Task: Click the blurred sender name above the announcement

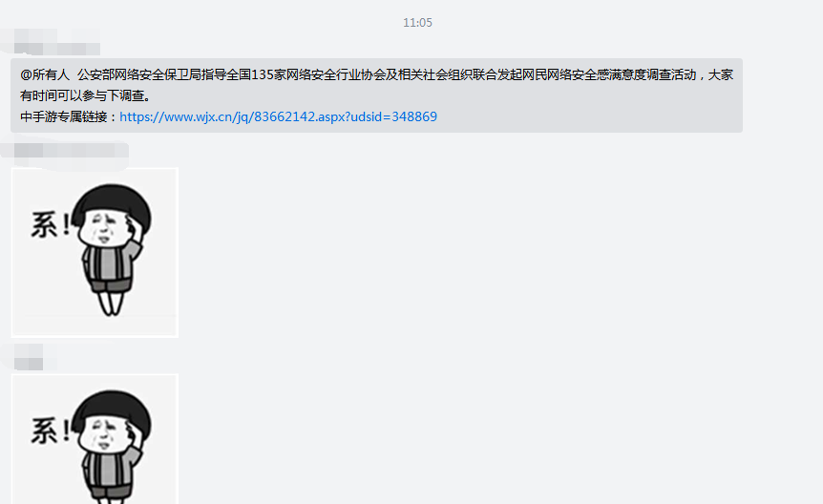Action: tap(56, 42)
